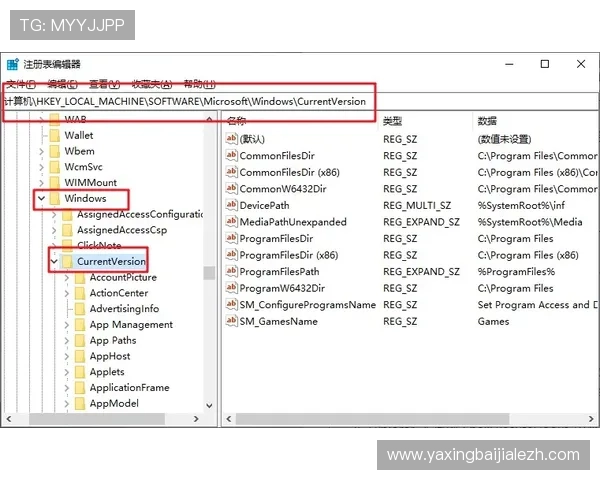Image resolution: width=600 pixels, height=480 pixels.
Task: Click REG_EXPAND_SZ type of ProgramFilesPath
Action: click(x=421, y=272)
